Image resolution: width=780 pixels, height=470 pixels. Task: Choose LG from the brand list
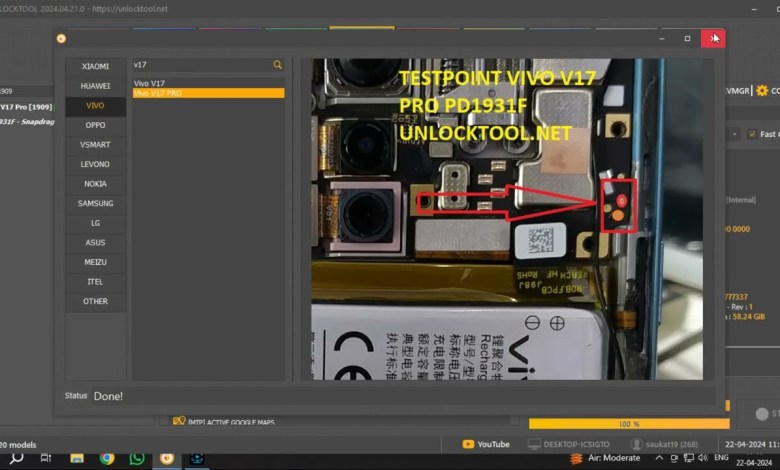tap(95, 223)
